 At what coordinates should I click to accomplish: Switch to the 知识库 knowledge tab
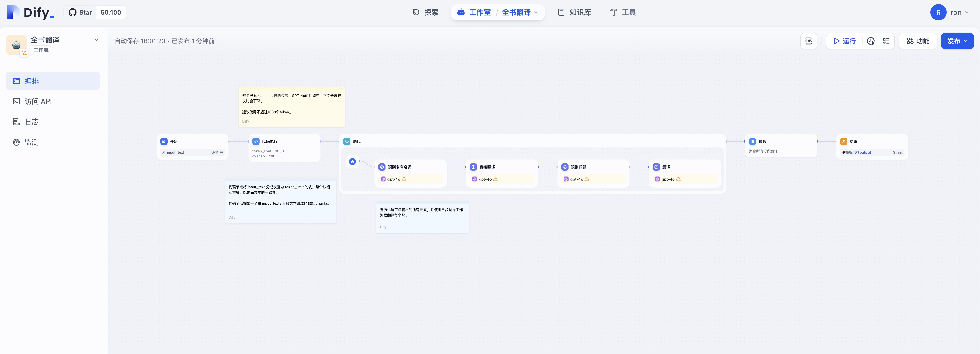pos(574,12)
